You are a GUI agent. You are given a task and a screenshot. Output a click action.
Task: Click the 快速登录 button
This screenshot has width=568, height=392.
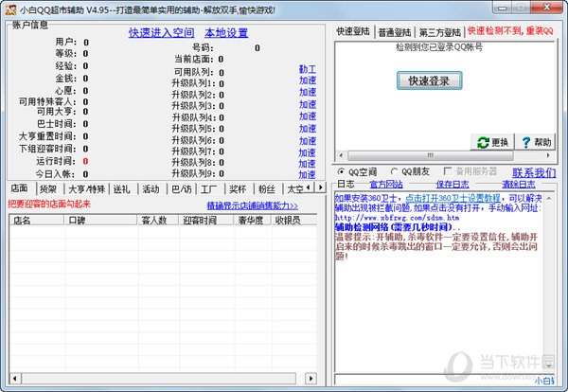(x=429, y=80)
